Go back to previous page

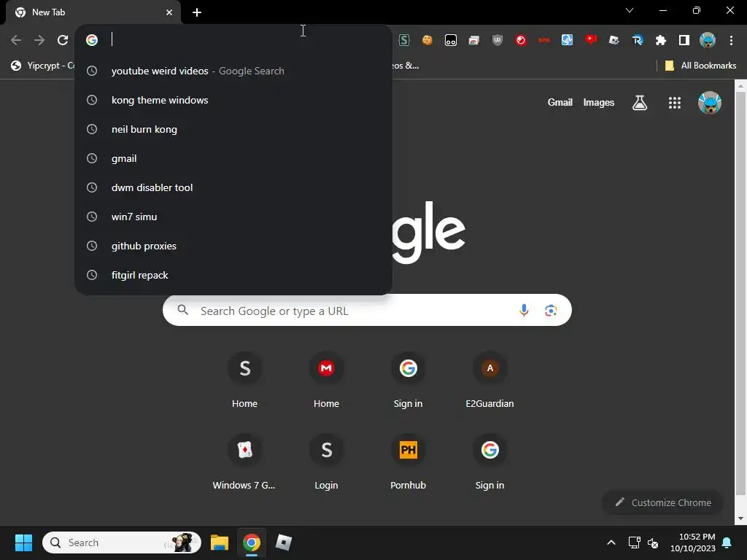pos(16,40)
